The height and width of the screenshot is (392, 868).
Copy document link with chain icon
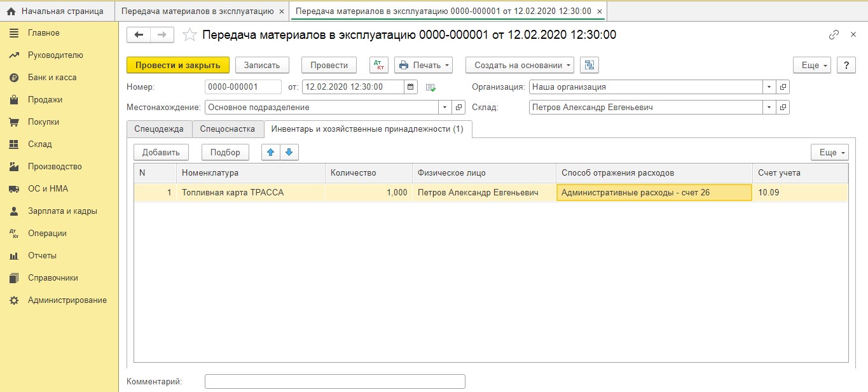834,35
